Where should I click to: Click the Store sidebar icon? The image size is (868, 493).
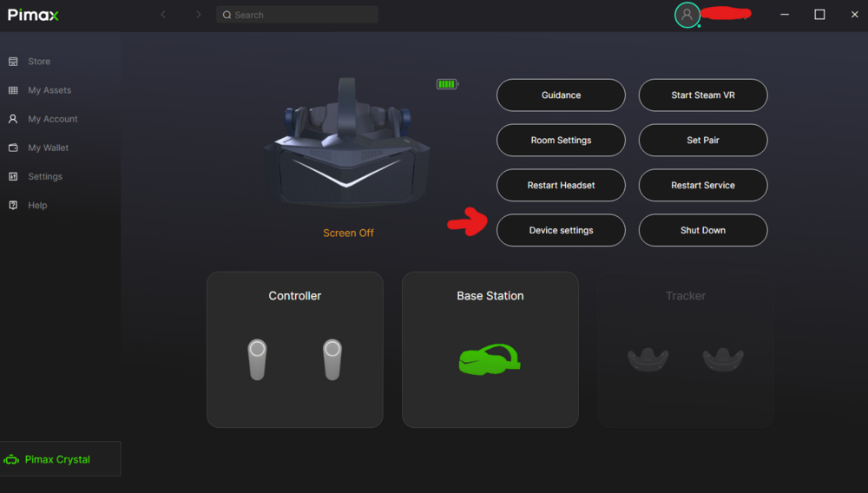13,62
